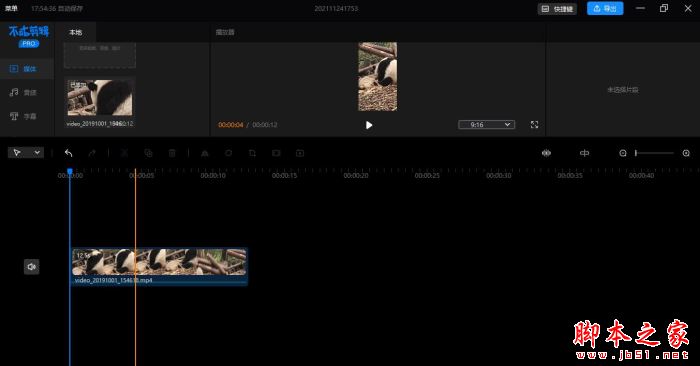Open the 9:16 aspect ratio dropdown
This screenshot has width=700, height=366.
(x=486, y=125)
